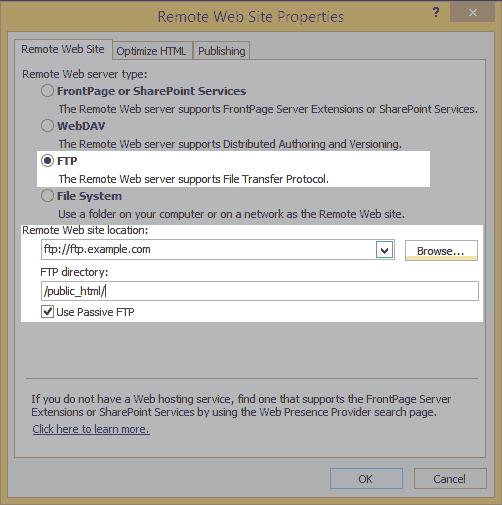Click the Web hosting service information paragraph
Screen dimensions: 502x505
coord(241,405)
